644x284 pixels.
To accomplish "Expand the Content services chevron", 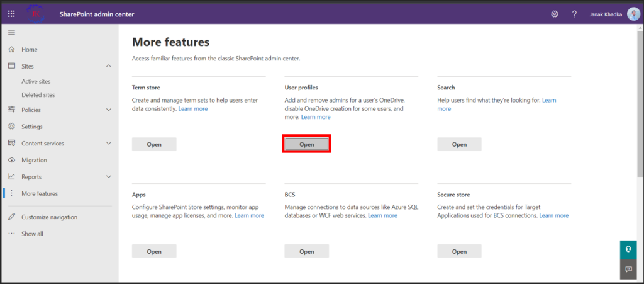I will point(108,144).
